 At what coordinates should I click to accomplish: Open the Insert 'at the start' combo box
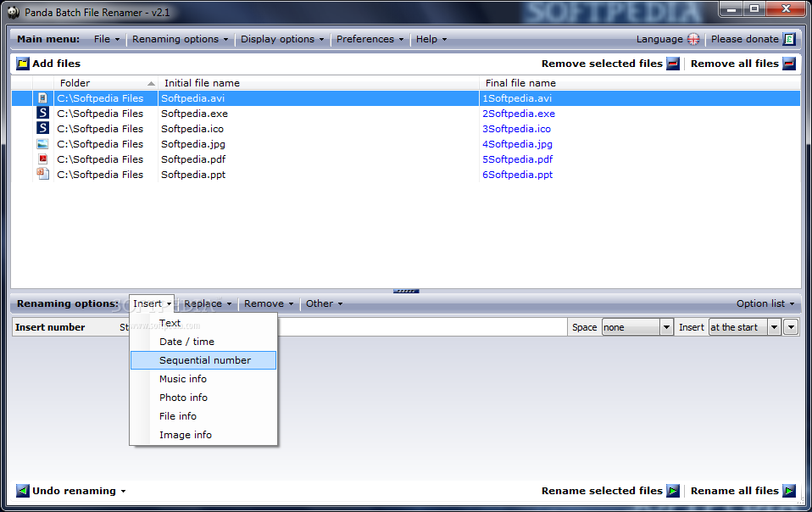pyautogui.click(x=745, y=327)
